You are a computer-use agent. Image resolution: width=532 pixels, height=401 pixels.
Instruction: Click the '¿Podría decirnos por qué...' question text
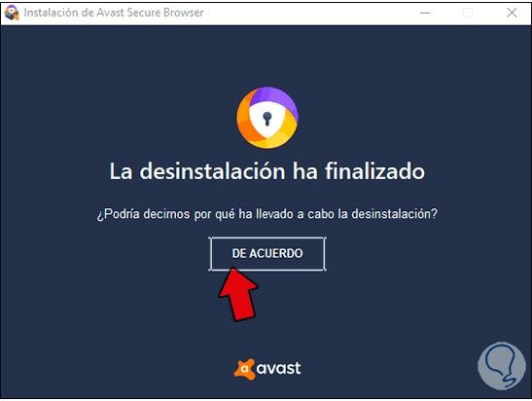pos(267,214)
